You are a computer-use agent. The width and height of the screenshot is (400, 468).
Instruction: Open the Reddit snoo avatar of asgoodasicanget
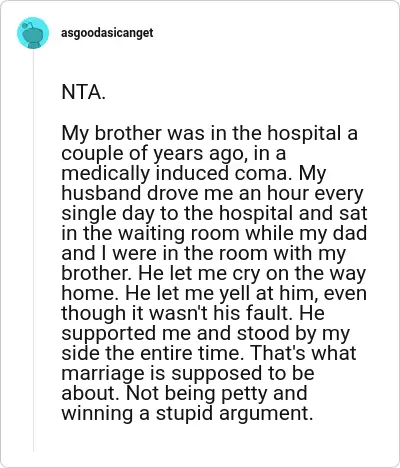[x=33, y=33]
